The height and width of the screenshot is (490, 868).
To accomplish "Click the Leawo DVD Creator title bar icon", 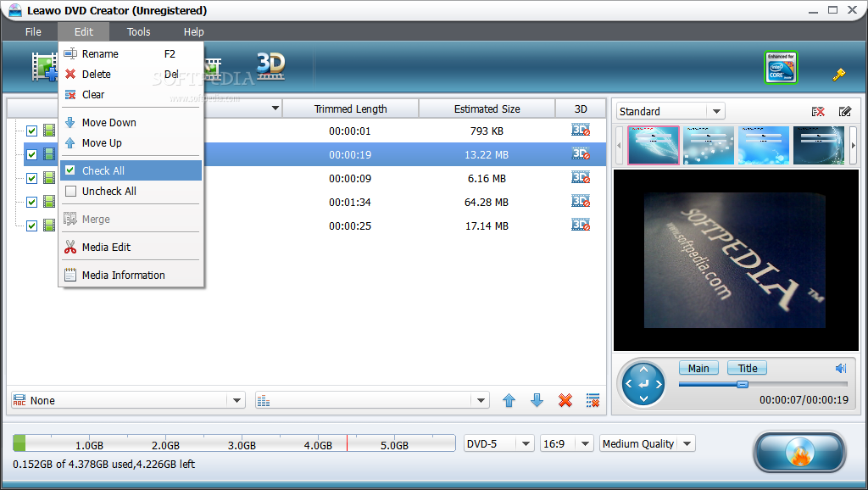I will click(14, 10).
